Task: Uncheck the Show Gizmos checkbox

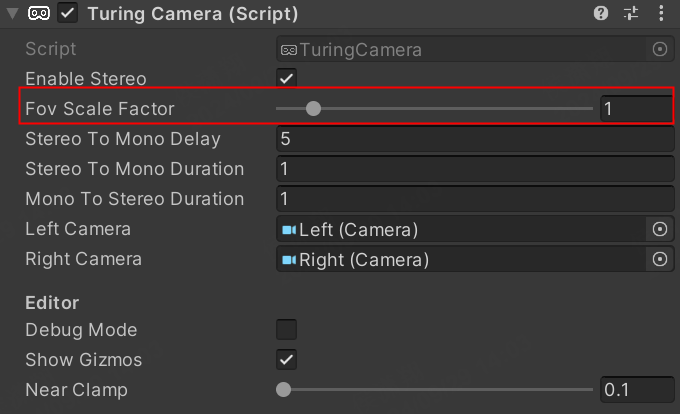Action: (x=287, y=359)
